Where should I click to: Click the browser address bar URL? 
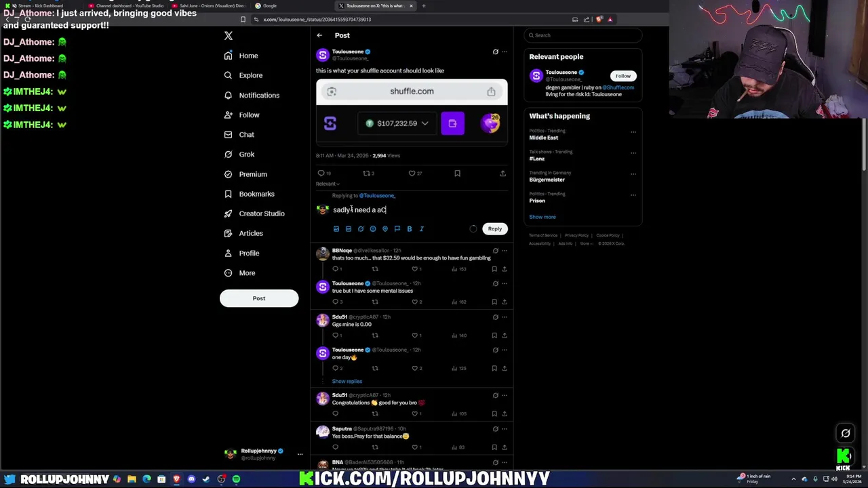pos(317,20)
